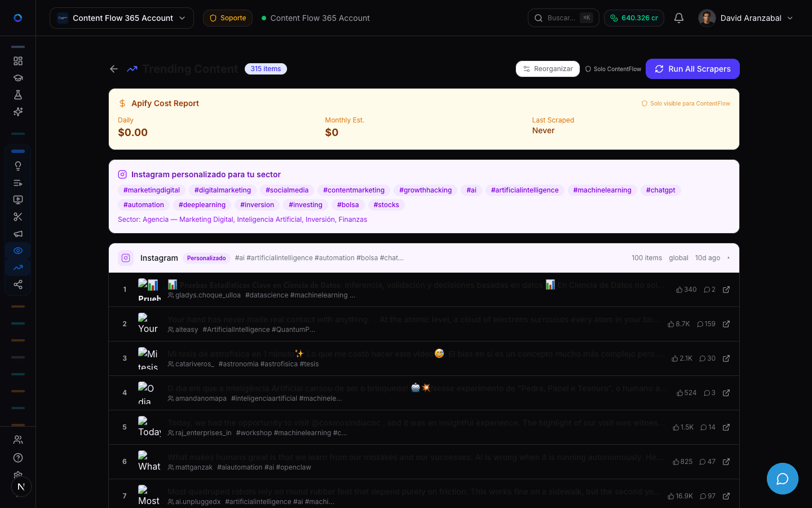
Task: Open David Aranzabal user menu
Action: pos(746,18)
